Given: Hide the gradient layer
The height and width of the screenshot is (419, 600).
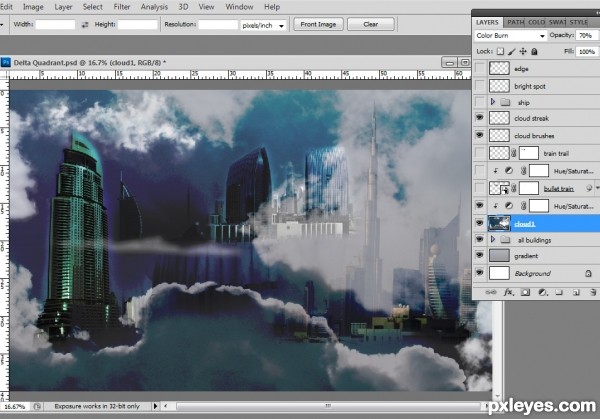Looking at the screenshot, I should tap(479, 255).
